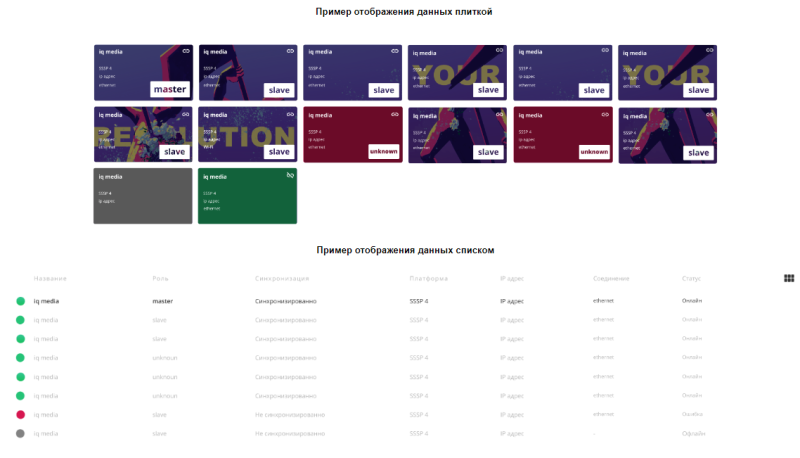The image size is (800, 458).
Task: Click link icon on the master tile
Action: [186, 51]
